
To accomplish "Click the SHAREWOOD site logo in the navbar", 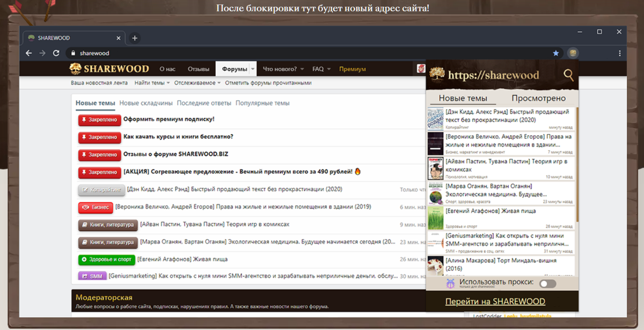I will 109,69.
